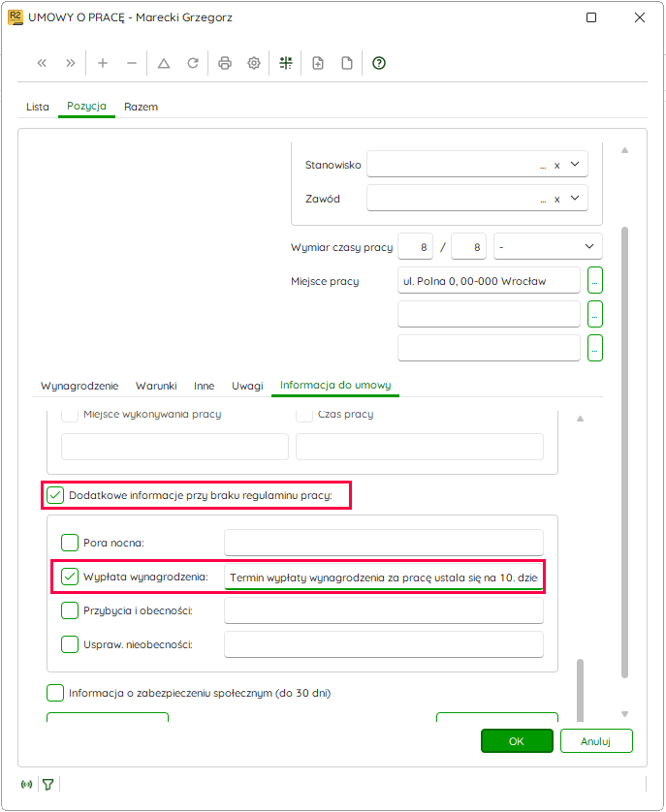Select the Informacja do umowy tab

335,385
